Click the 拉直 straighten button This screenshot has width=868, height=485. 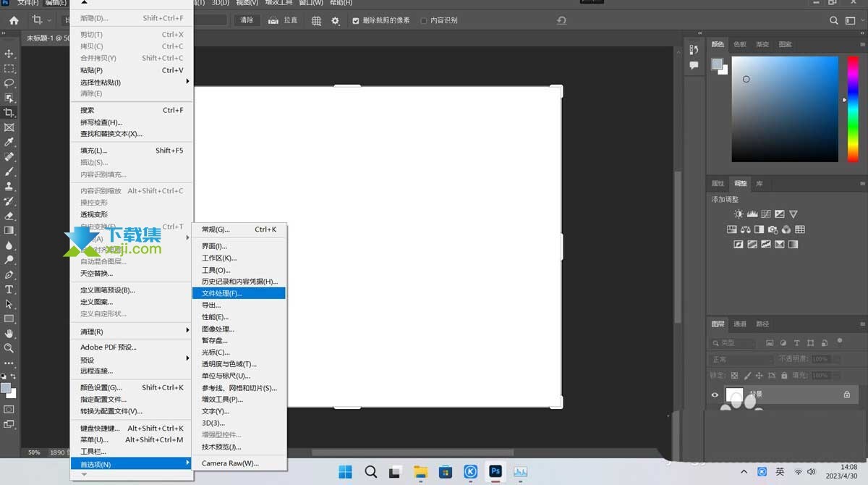[284, 20]
